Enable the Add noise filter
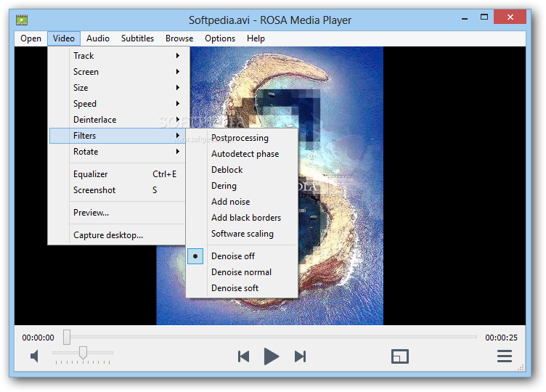 243,202
